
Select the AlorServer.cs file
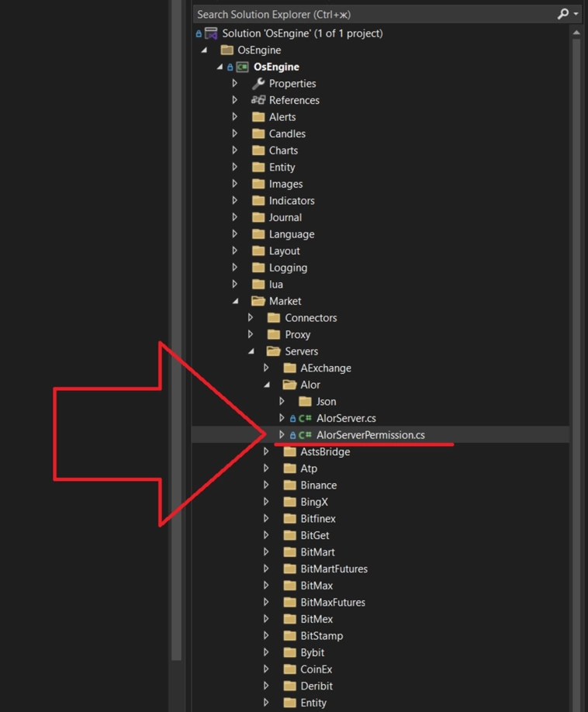coord(346,418)
